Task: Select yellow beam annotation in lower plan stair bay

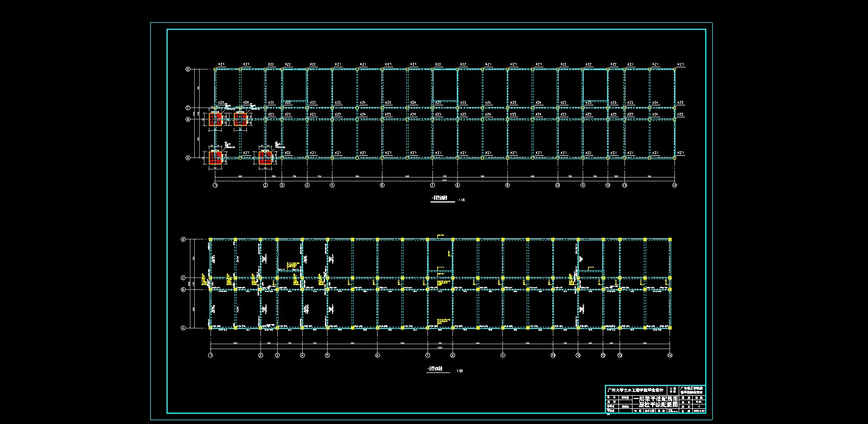Action: [x=293, y=264]
